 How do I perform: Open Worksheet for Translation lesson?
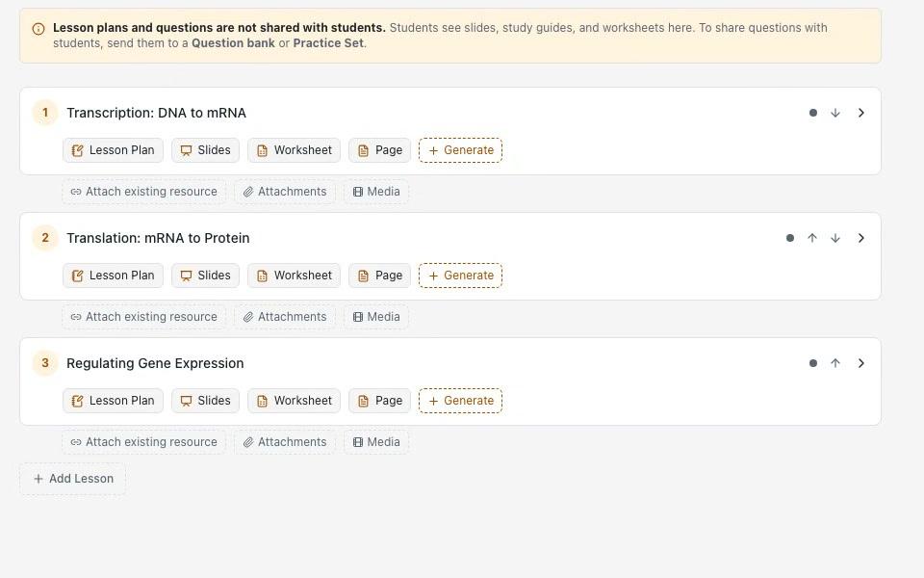[295, 276]
